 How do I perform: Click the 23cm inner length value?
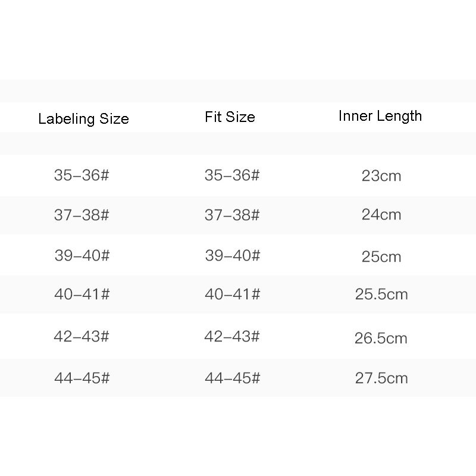click(x=381, y=176)
